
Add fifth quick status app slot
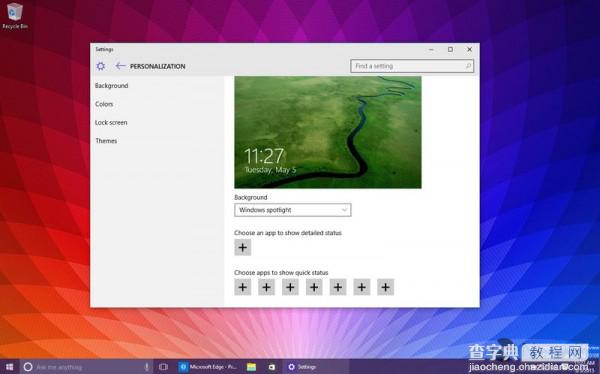[338, 287]
